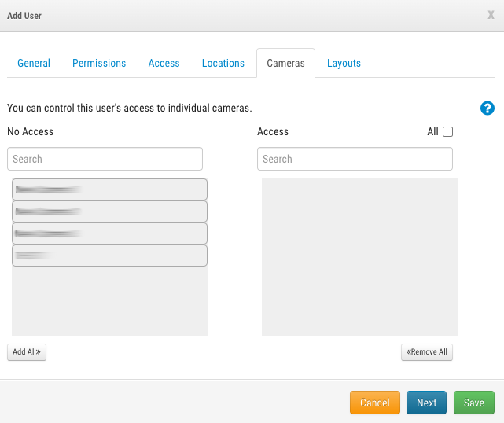
Task: Click the active Cameras tab
Action: 285,63
